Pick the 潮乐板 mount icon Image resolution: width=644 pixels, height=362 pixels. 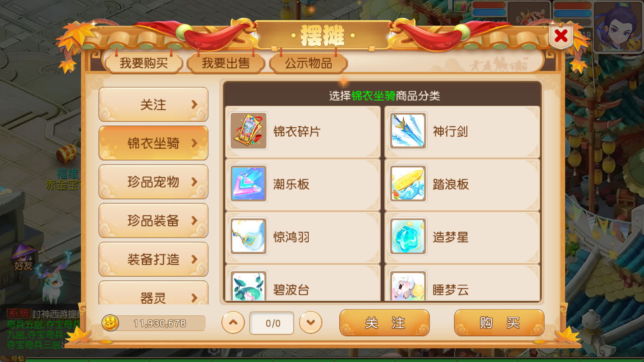click(x=248, y=184)
